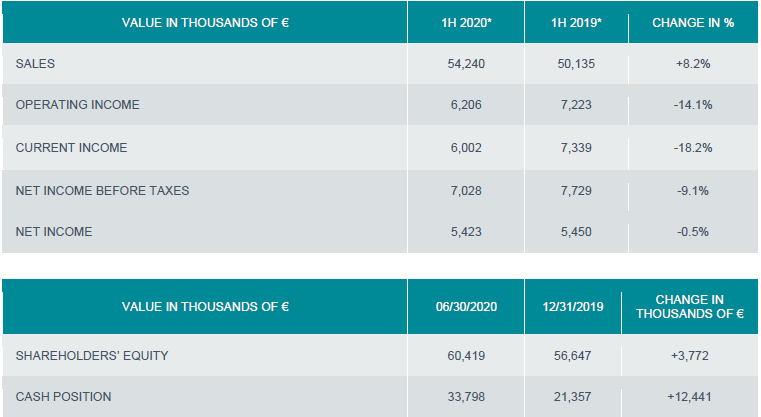Select the CASH POSITION row label

(63, 397)
